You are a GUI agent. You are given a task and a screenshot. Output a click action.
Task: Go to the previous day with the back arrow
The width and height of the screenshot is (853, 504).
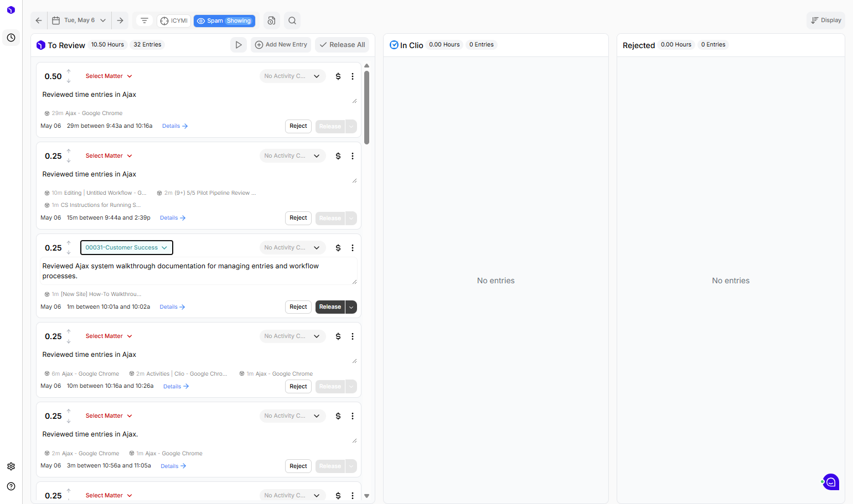click(x=39, y=20)
